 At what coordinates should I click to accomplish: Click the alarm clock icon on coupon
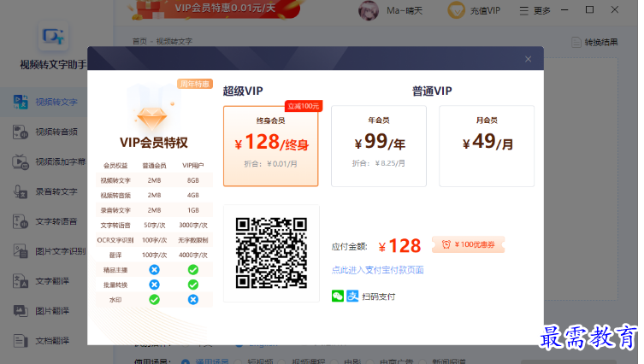click(446, 244)
